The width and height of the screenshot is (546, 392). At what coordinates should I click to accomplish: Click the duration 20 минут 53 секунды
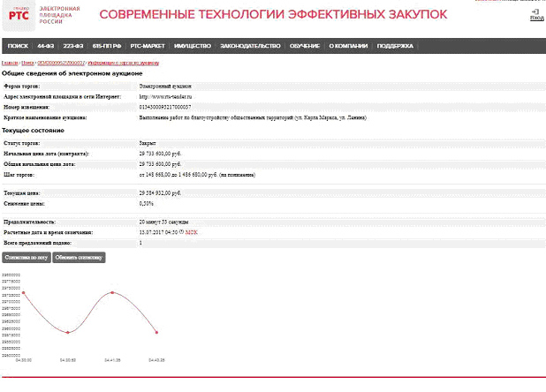tap(163, 222)
